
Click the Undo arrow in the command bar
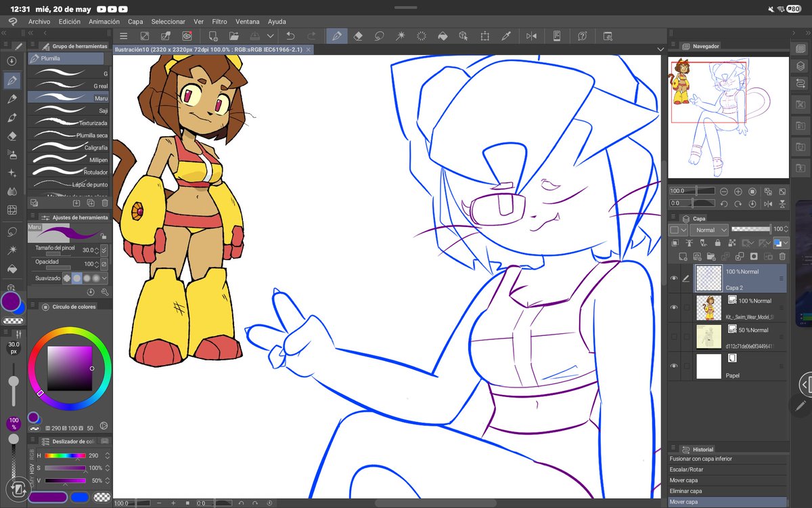coord(290,36)
